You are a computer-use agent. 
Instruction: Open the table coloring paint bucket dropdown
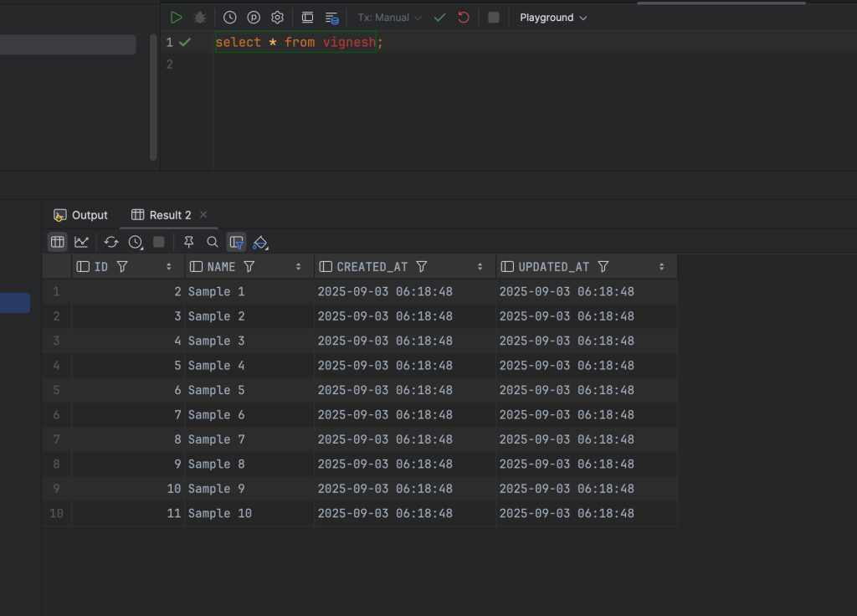coord(260,242)
